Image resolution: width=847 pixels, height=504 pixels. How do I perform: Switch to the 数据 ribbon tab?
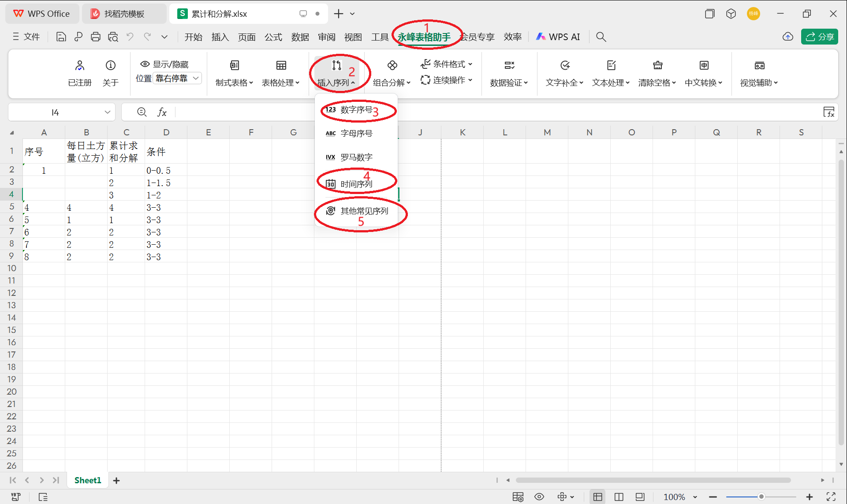tap(300, 37)
